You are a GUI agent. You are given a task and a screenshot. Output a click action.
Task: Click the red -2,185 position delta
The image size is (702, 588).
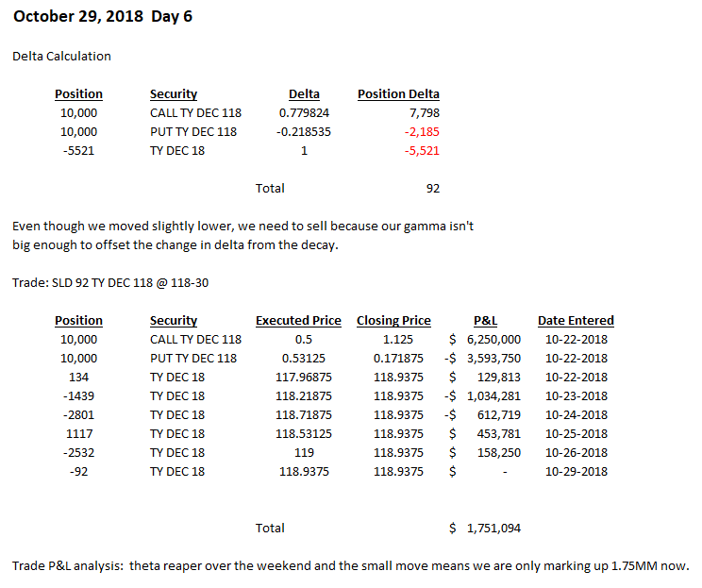click(x=422, y=131)
